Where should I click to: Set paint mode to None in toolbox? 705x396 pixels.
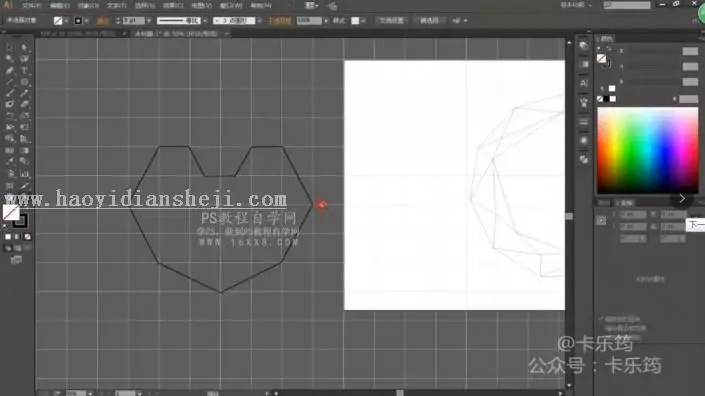[x=27, y=237]
